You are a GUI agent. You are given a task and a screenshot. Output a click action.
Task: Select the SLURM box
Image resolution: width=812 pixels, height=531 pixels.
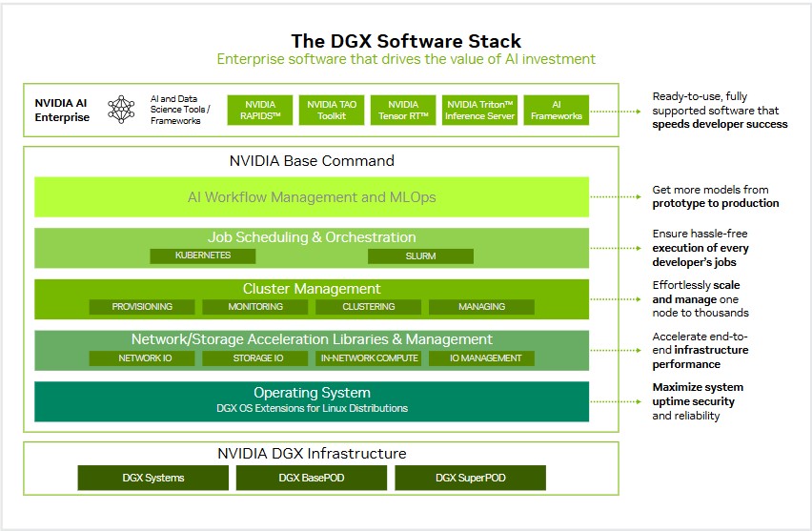pyautogui.click(x=420, y=255)
